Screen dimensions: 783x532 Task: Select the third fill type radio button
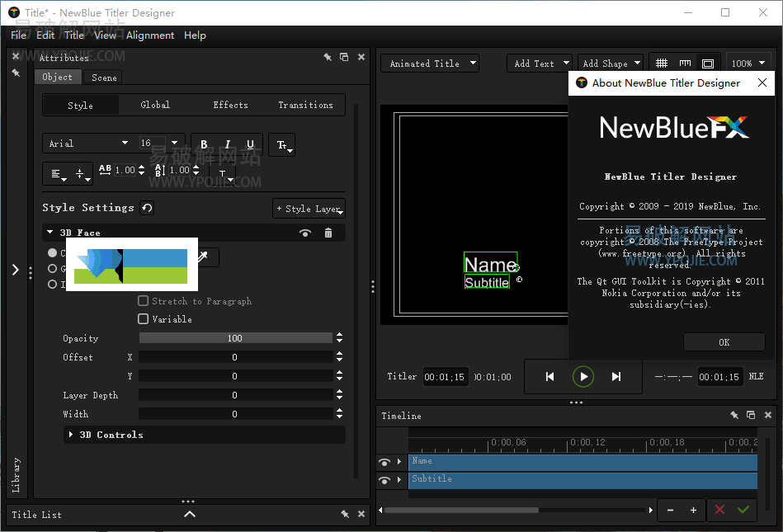coord(53,284)
